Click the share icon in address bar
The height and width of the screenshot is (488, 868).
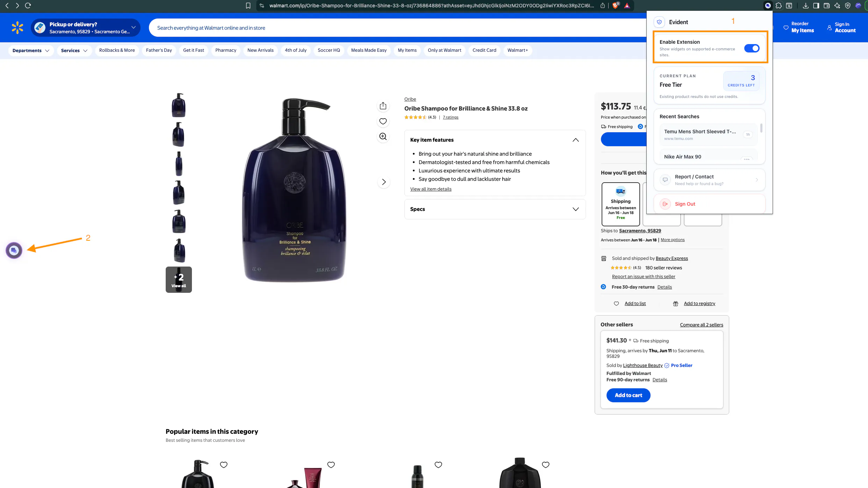[603, 6]
